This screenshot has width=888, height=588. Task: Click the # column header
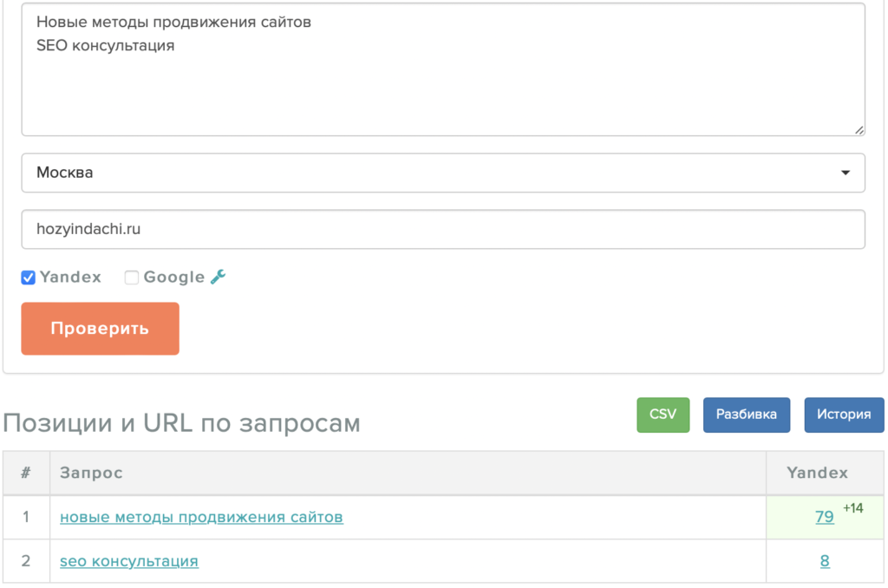tap(26, 473)
